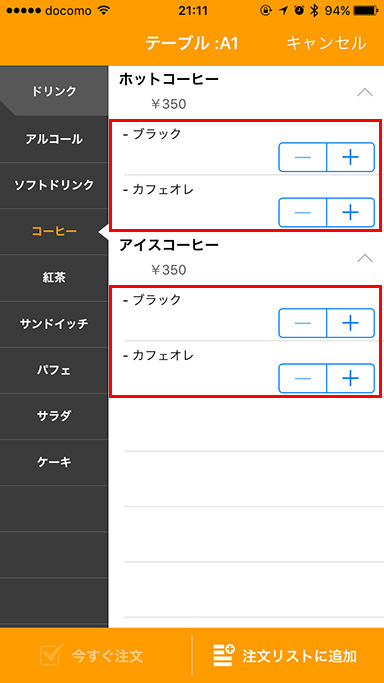Image resolution: width=384 pixels, height=683 pixels.
Task: Select the アルコール category
Action: [x=54, y=139]
